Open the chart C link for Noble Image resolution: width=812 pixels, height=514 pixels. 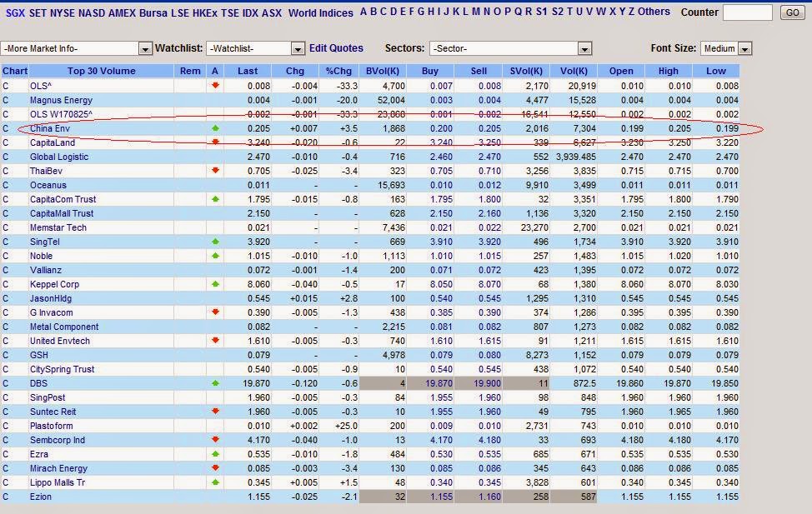pos(6,256)
